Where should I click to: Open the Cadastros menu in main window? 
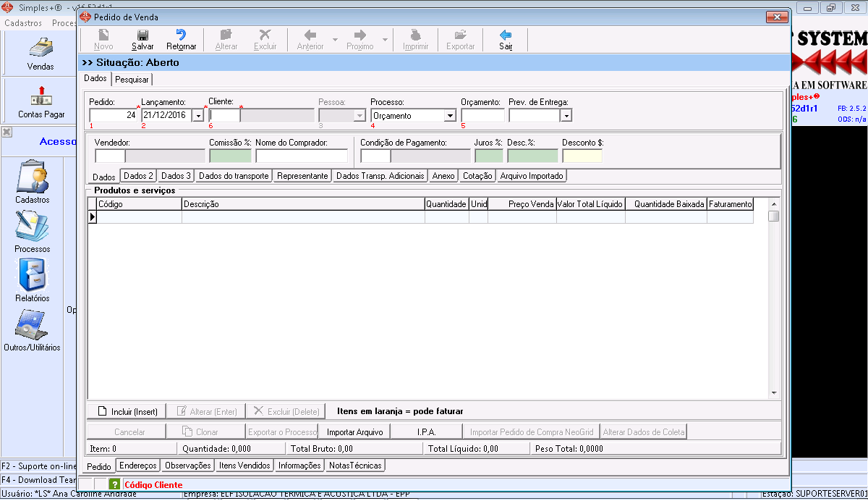tap(24, 22)
